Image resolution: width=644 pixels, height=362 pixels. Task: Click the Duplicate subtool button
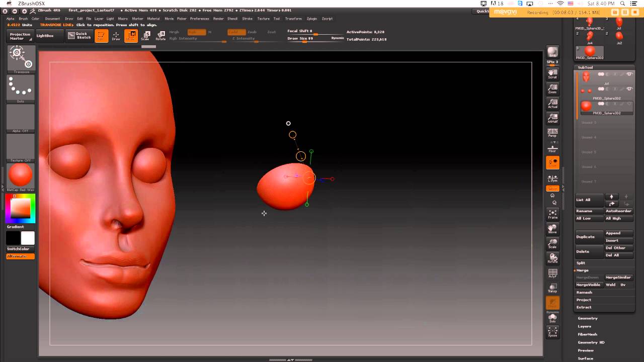point(589,237)
